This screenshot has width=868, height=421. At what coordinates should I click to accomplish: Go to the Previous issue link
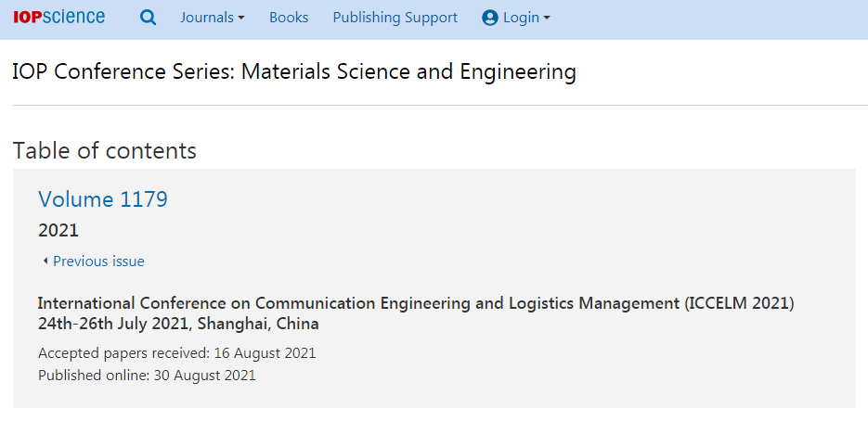98,262
